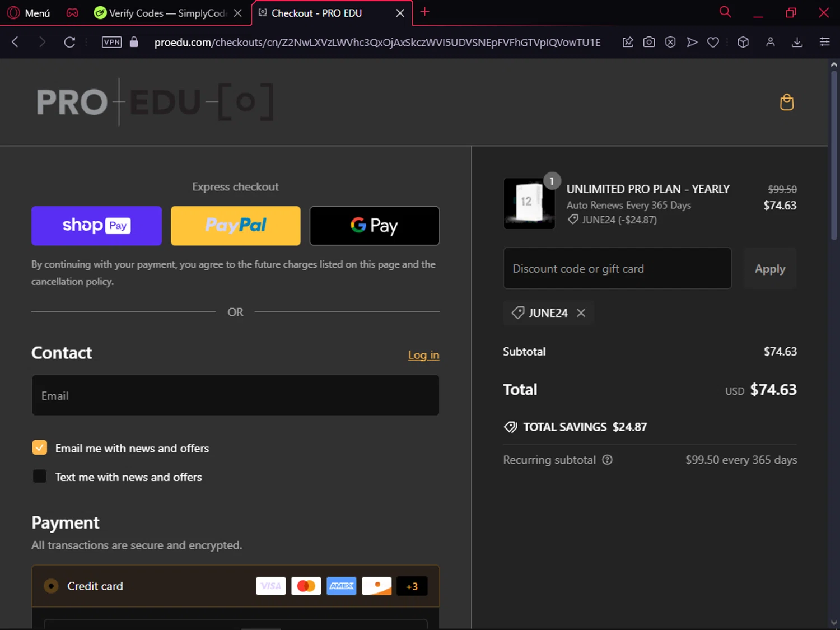
Task: Click the Apply discount button
Action: click(770, 268)
